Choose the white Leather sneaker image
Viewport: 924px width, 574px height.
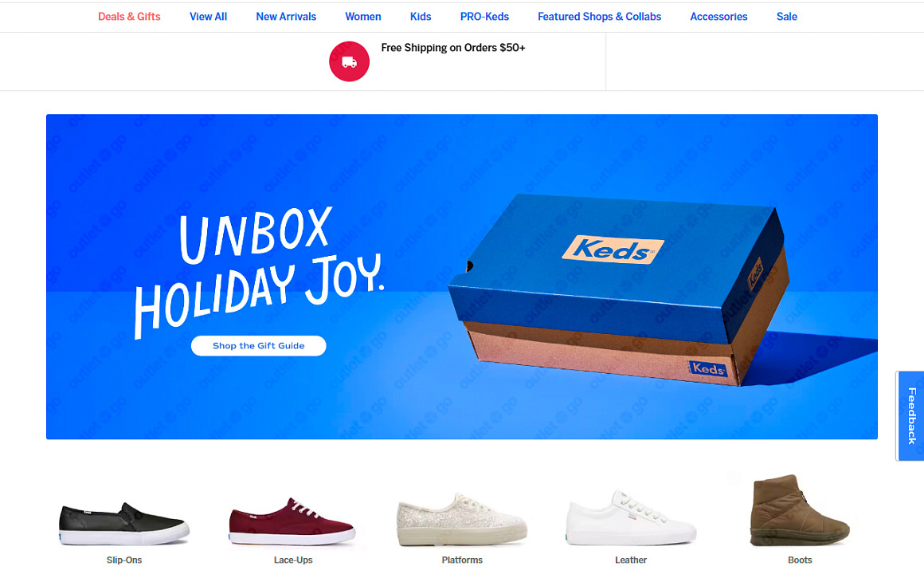click(x=631, y=517)
